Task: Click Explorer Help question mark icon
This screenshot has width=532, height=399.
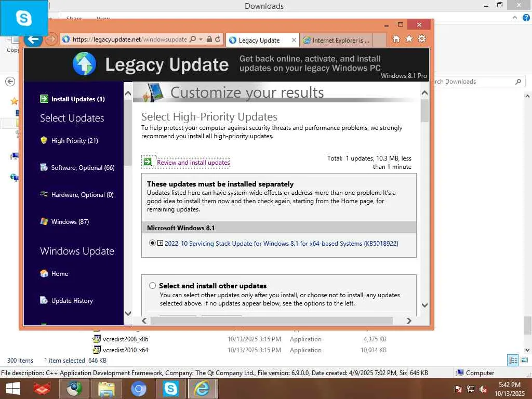Action: (x=526, y=18)
